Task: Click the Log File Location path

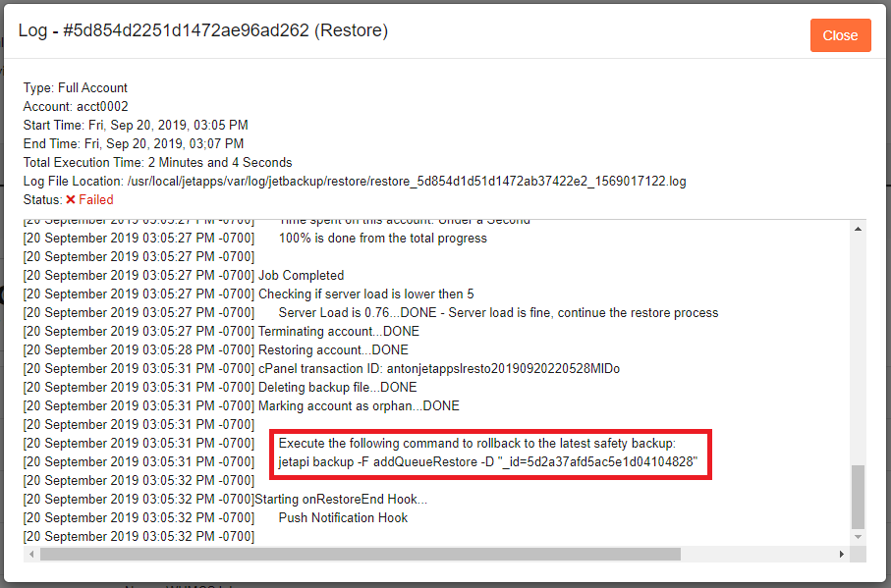Action: (x=407, y=182)
